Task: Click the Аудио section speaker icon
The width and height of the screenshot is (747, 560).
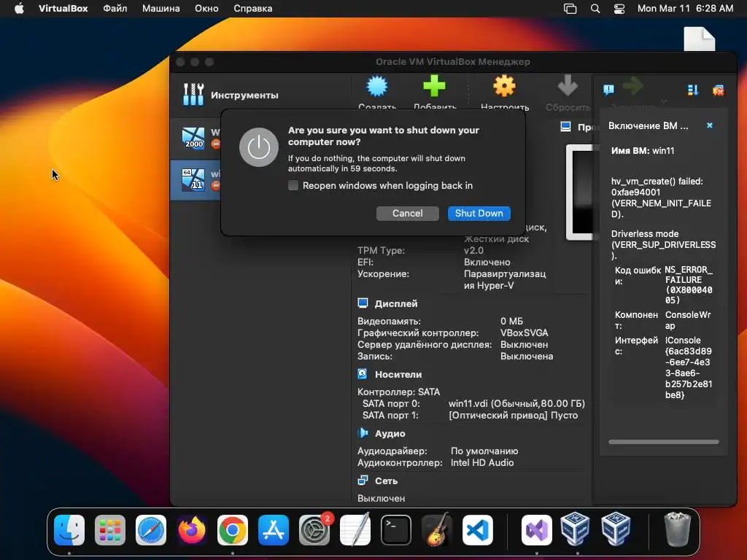Action: click(x=363, y=433)
